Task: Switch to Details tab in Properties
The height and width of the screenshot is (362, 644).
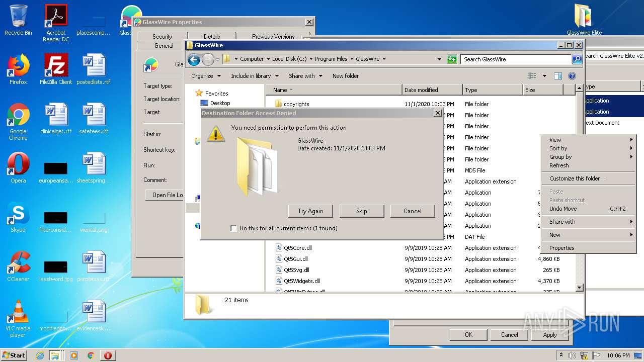Action: [212, 37]
